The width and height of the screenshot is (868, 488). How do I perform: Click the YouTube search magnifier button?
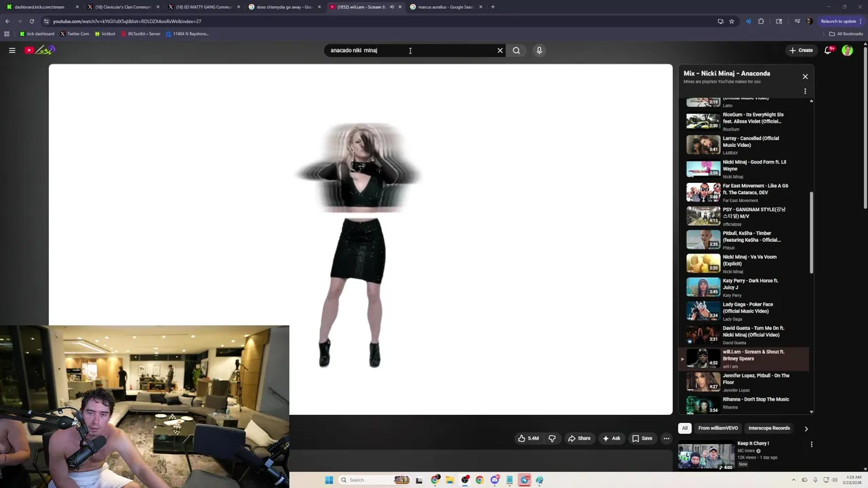click(517, 50)
